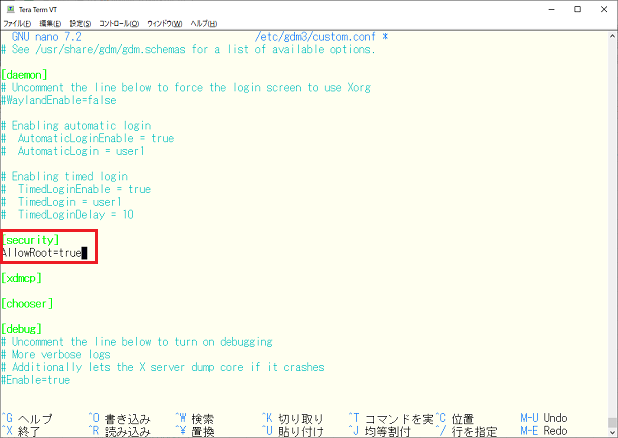The height and width of the screenshot is (438, 618).
Task: Open the ファイル(F) menu
Action: (17, 22)
